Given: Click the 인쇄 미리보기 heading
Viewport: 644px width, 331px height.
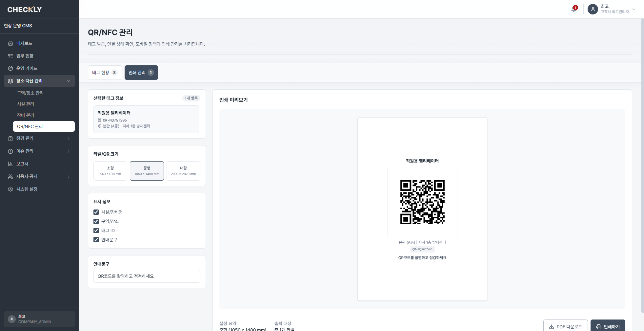Looking at the screenshot, I should pos(233,100).
